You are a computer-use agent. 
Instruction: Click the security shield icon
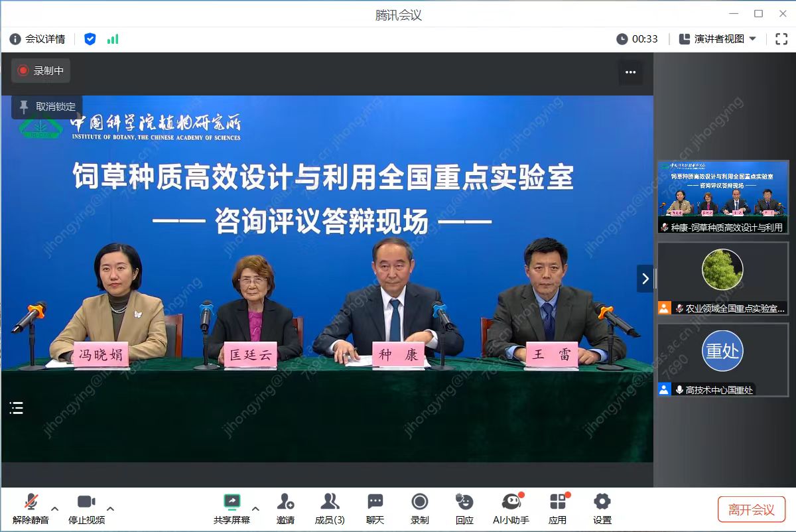[x=90, y=39]
